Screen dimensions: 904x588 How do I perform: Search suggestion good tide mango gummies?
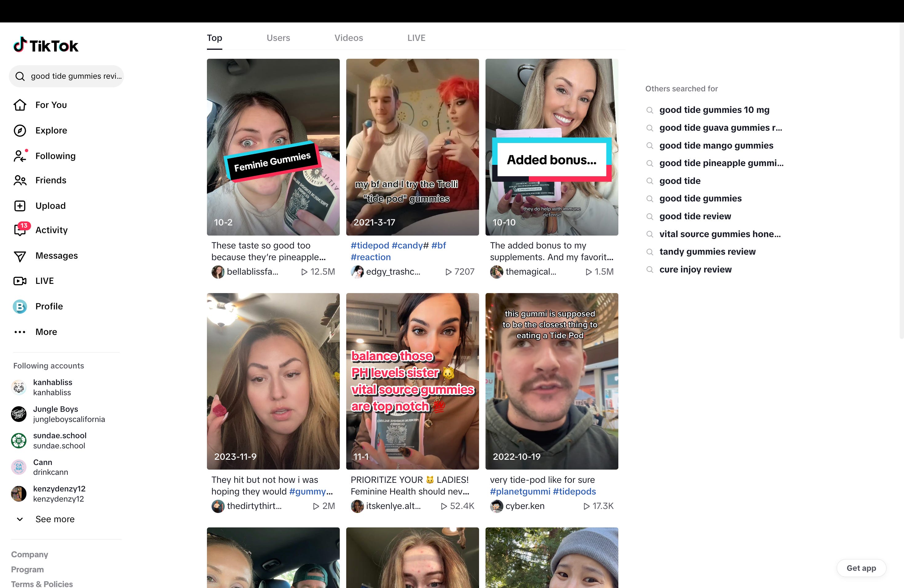click(716, 145)
